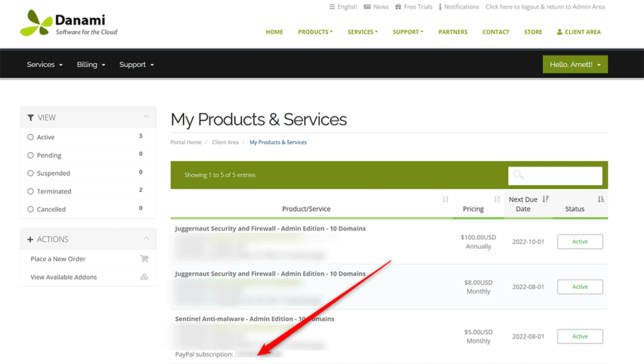Go to HOME in top menu
Image resolution: width=644 pixels, height=364 pixels.
(x=274, y=32)
